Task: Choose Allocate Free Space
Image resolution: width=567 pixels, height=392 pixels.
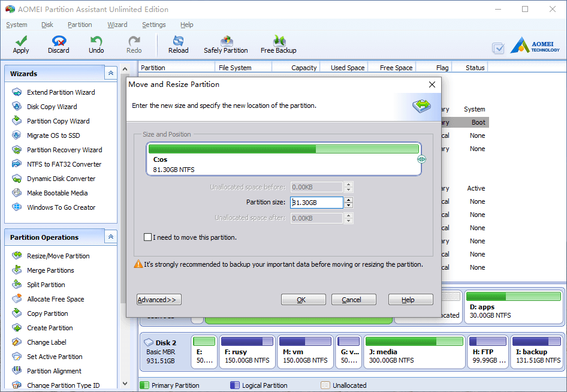Action: pyautogui.click(x=55, y=299)
